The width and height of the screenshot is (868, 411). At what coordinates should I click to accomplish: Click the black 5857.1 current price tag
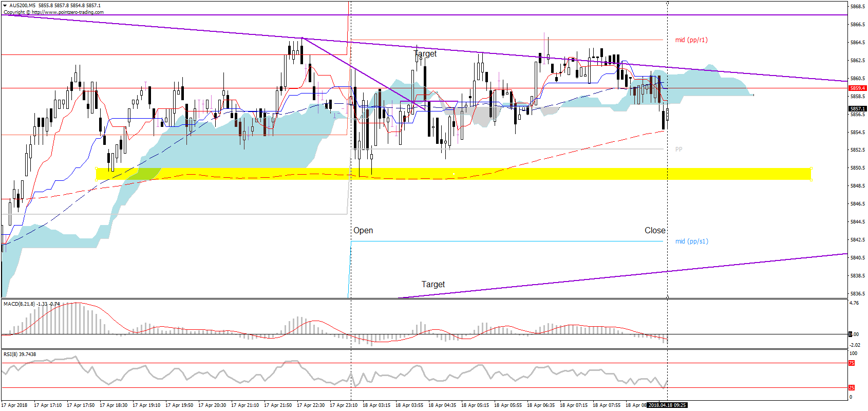click(857, 108)
